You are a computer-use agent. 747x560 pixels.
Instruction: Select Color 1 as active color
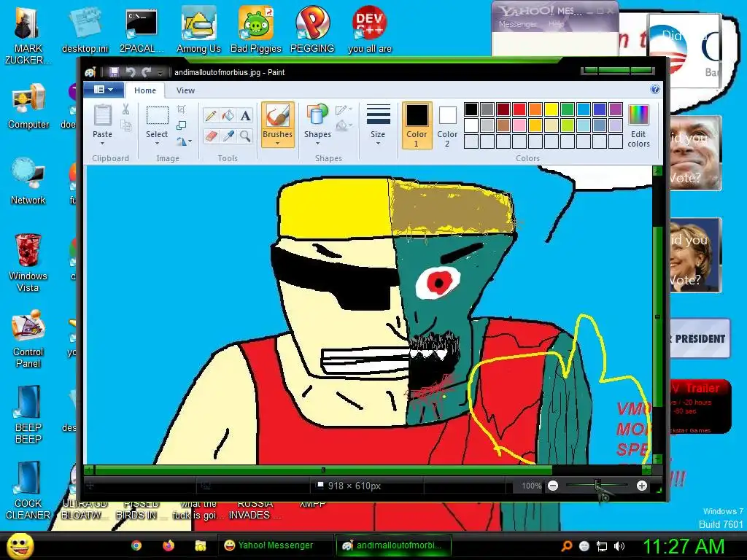(x=417, y=125)
